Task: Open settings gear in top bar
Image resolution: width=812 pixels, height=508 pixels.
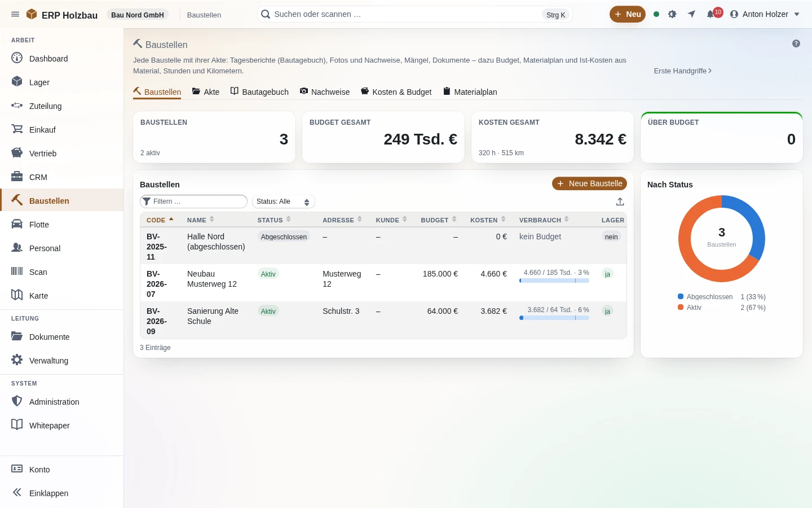Action: 672,14
